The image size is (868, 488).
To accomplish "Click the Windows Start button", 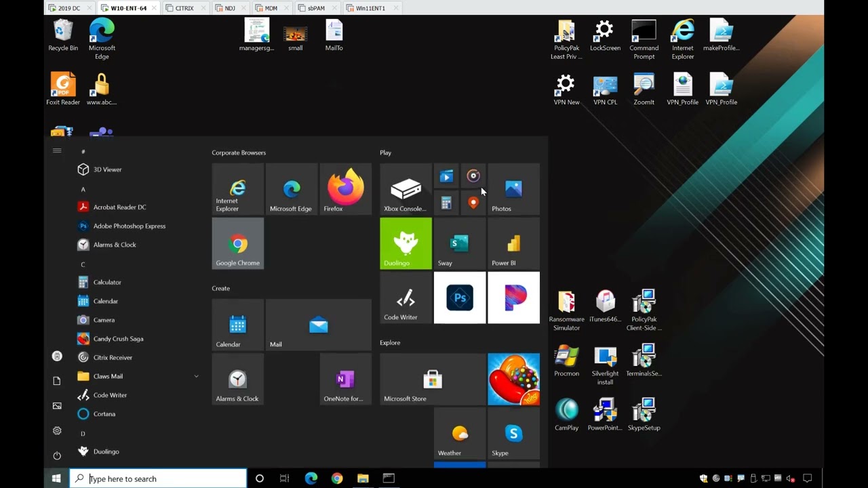I will (x=56, y=479).
